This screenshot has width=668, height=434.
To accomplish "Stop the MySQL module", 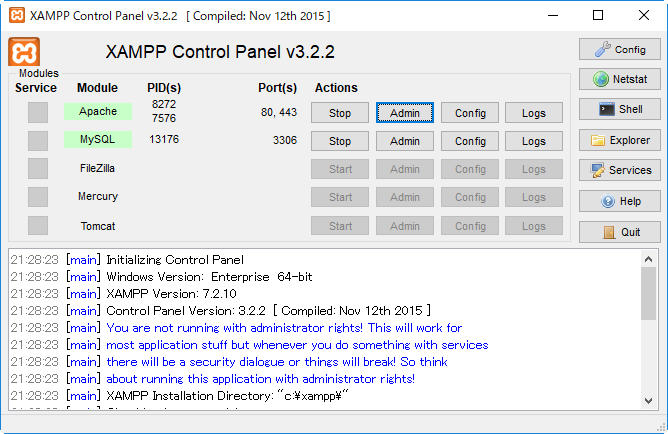I will pyautogui.click(x=340, y=141).
